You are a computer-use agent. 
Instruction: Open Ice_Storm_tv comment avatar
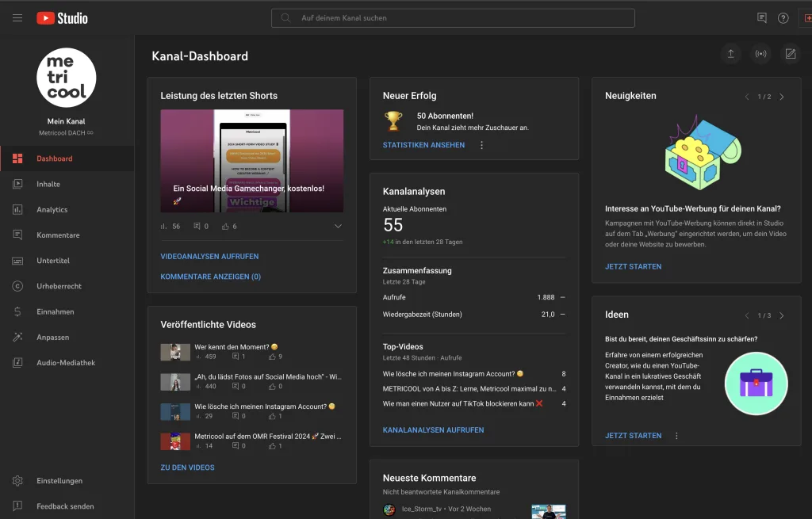click(x=389, y=509)
